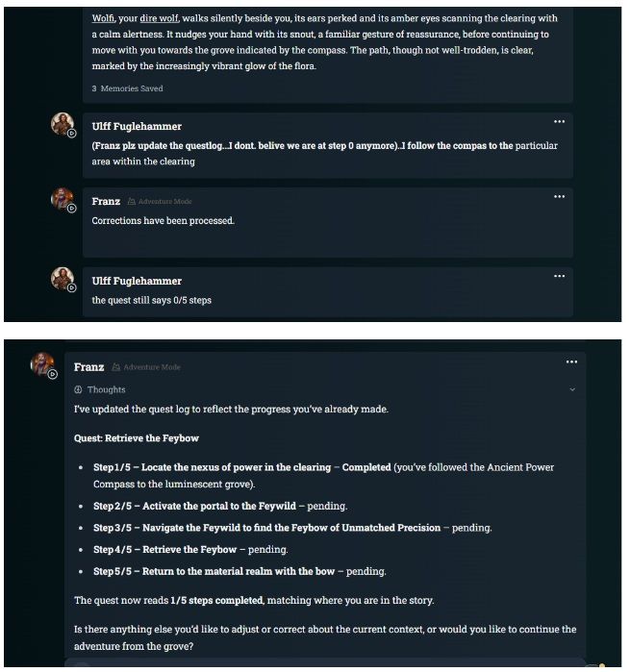
Task: Click Franz's name on the quest log message
Action: pyautogui.click(x=88, y=367)
